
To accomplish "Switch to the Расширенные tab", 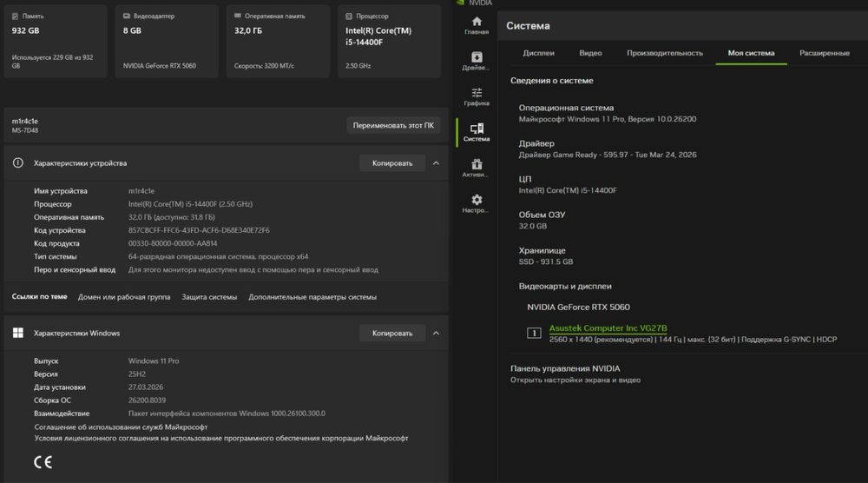I will click(825, 53).
